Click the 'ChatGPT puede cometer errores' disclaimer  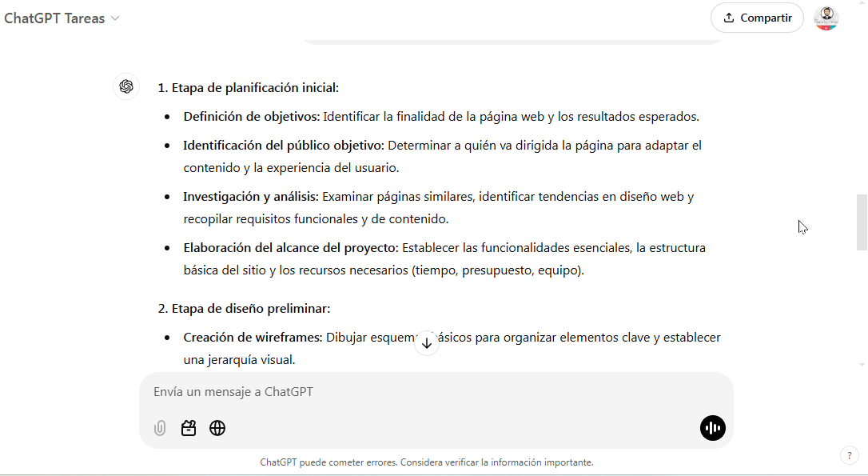point(427,462)
